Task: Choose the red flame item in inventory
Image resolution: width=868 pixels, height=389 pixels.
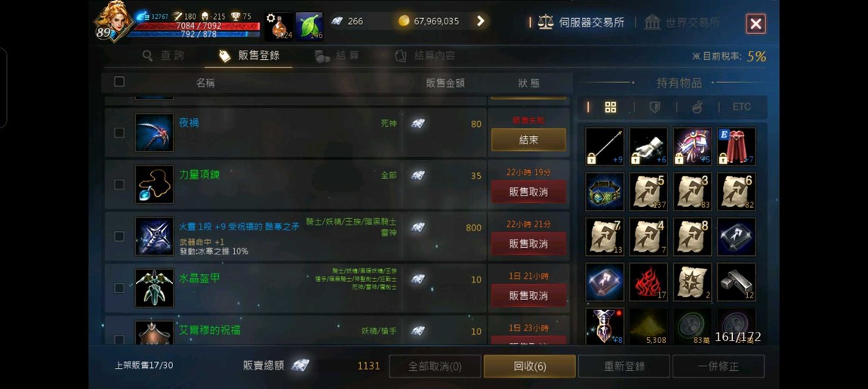Action: [648, 282]
